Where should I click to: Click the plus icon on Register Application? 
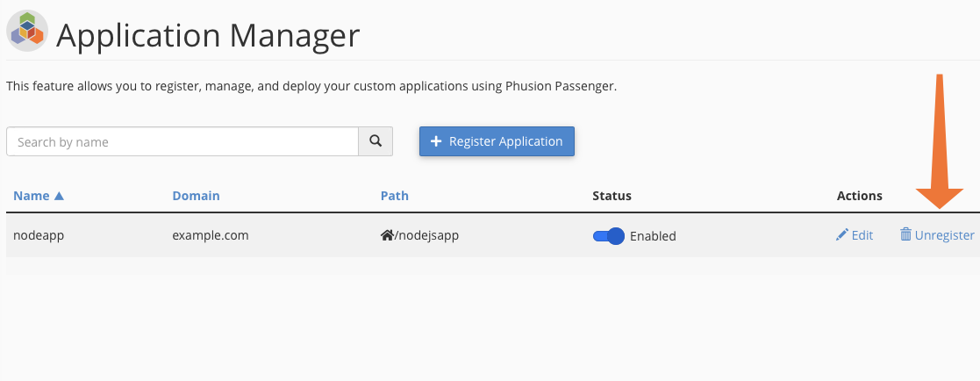[x=436, y=141]
